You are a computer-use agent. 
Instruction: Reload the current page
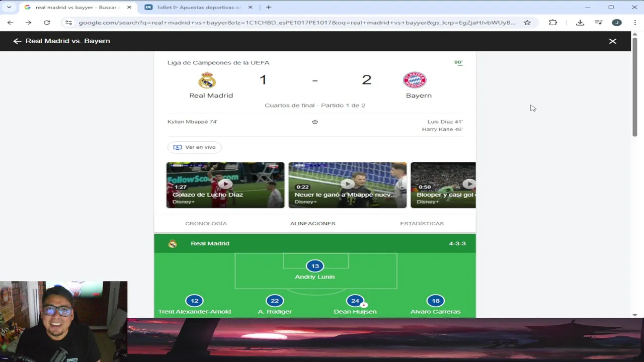[47, 23]
